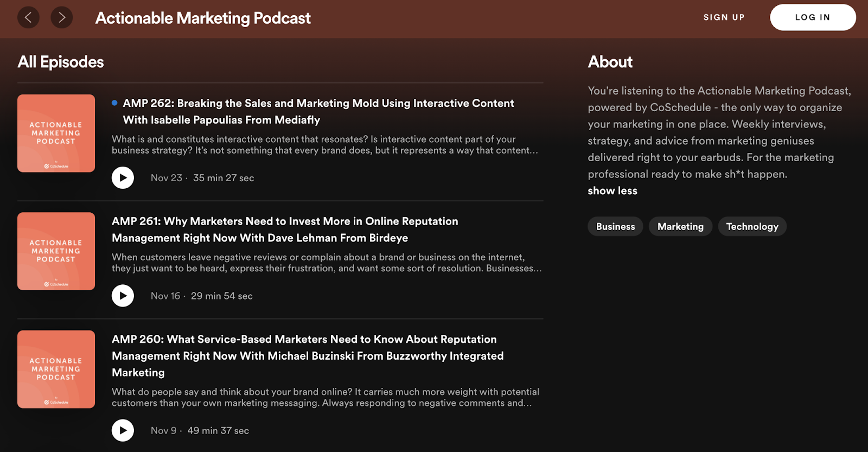Click the AMP 262 description about interactive content

(325, 145)
